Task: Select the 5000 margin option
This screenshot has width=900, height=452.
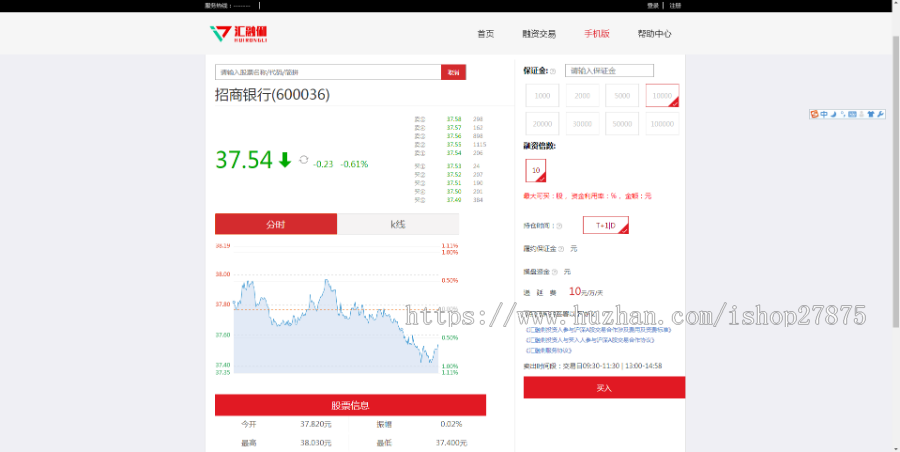Action: [622, 95]
